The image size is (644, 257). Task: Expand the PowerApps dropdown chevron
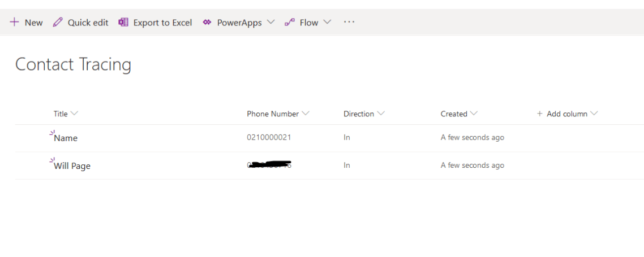coord(271,23)
